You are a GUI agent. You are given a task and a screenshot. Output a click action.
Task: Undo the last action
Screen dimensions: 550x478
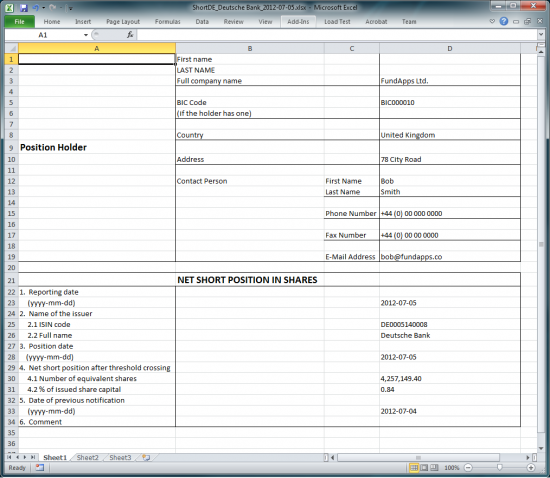pyautogui.click(x=35, y=8)
